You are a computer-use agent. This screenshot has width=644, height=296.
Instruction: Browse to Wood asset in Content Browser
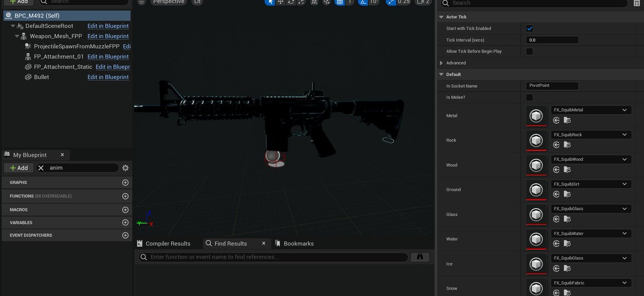(567, 170)
